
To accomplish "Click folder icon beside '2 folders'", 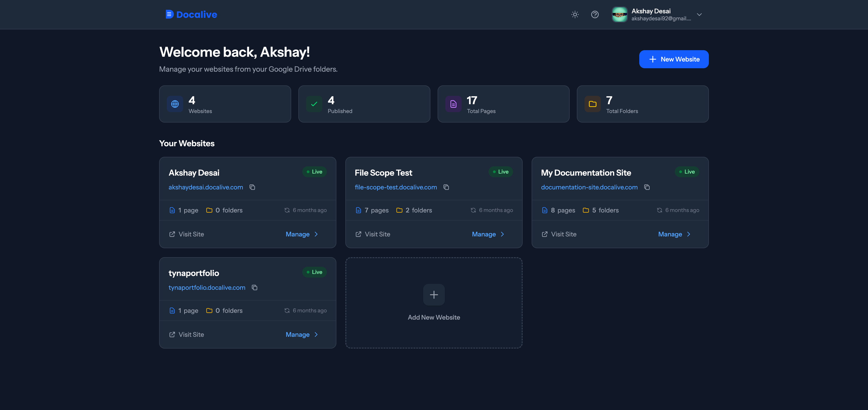I will pos(399,210).
